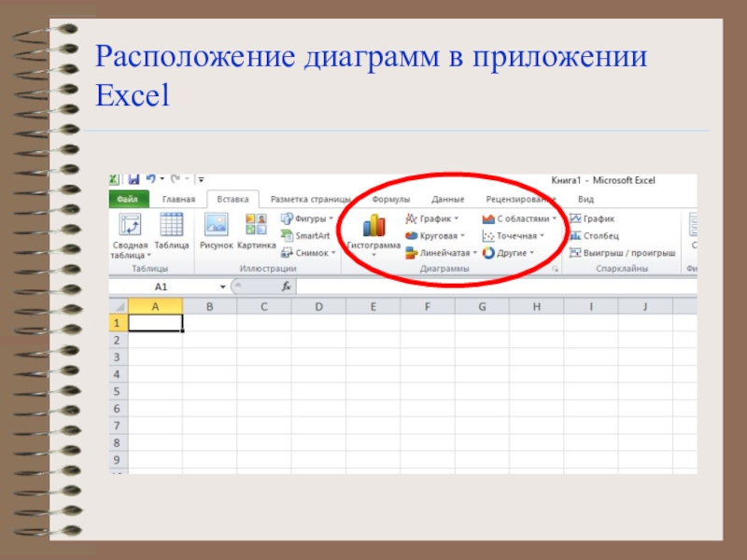Open Другие chart types
Viewport: 747px width, 560px height.
508,253
